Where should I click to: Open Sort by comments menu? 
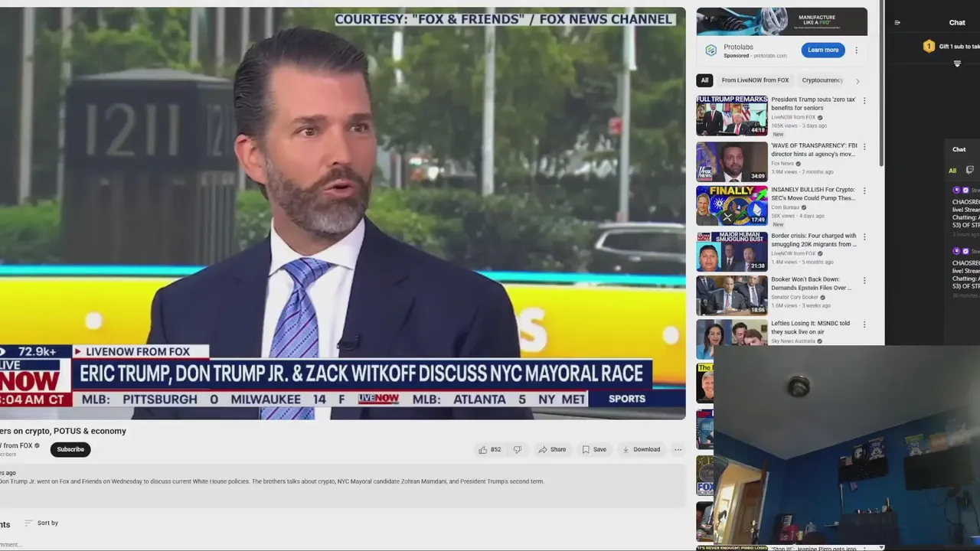pos(41,523)
